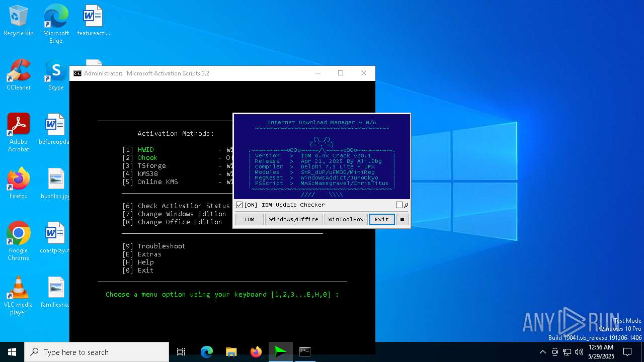Select the bushlos.jpg image file

coord(56,183)
